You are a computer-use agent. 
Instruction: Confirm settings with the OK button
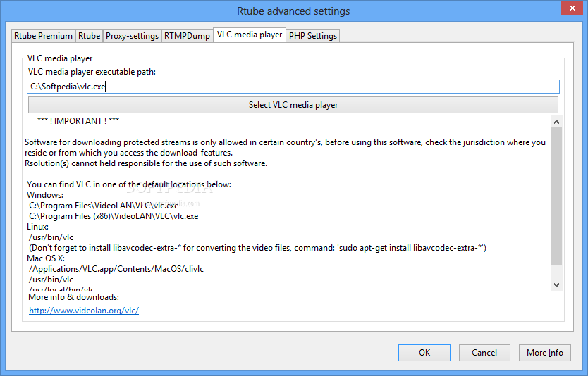coord(424,353)
